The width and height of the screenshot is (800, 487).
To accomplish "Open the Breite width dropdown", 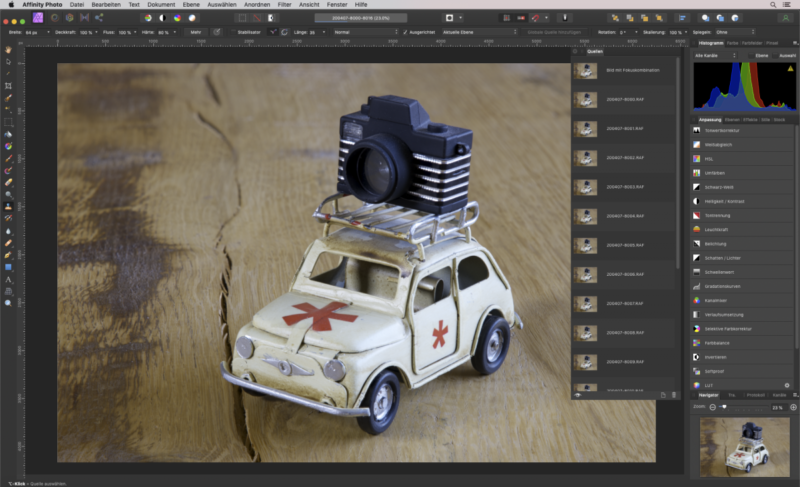I will [x=48, y=32].
